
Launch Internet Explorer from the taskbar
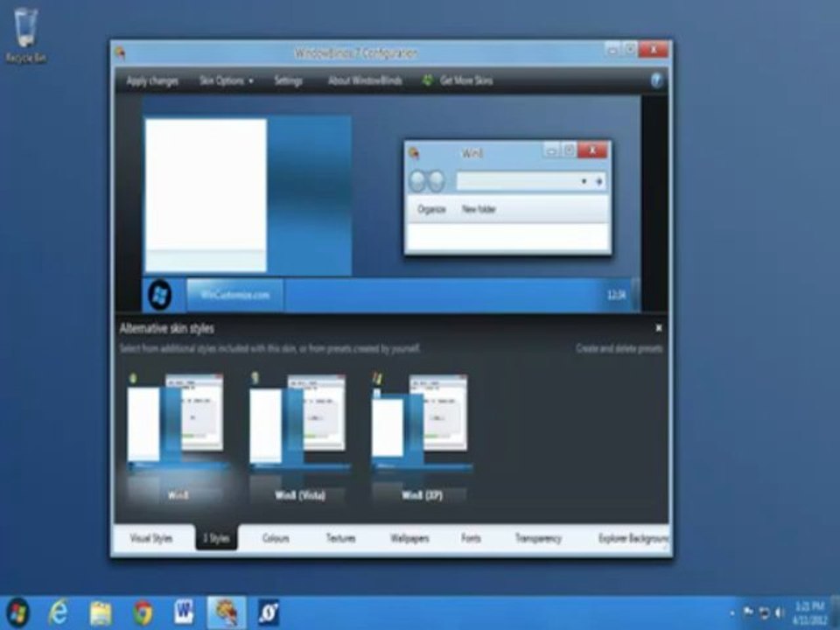coord(58,612)
